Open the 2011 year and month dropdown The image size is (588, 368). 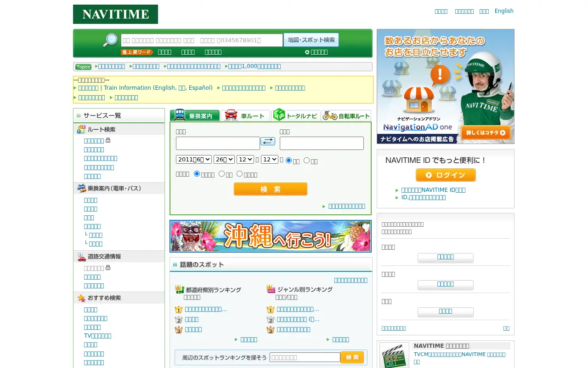(194, 159)
